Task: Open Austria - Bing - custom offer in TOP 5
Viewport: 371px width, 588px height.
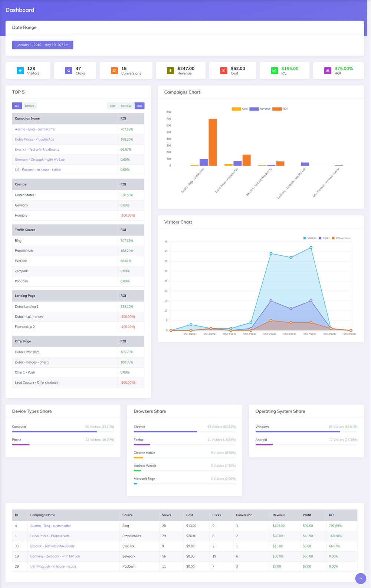Action: click(x=35, y=129)
